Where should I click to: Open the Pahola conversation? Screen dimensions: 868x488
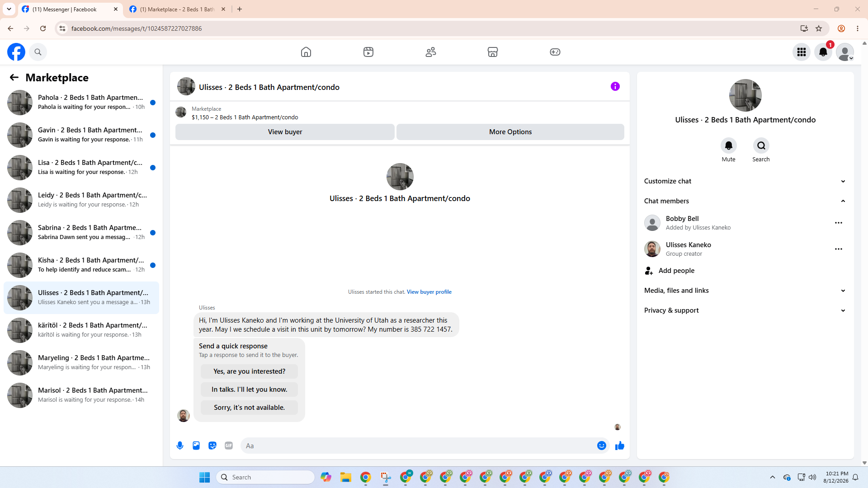pyautogui.click(x=81, y=103)
